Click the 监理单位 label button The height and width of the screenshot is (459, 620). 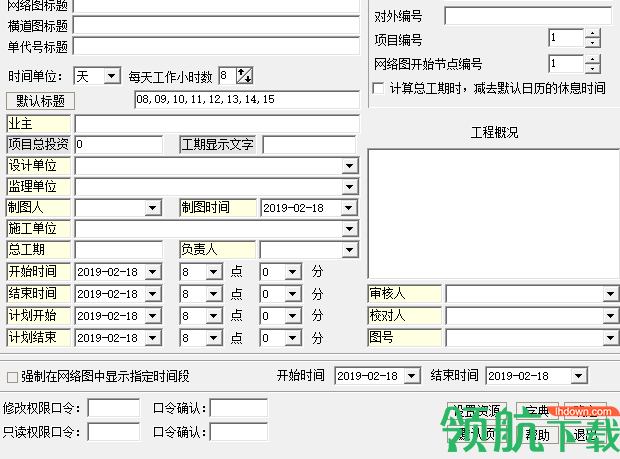click(x=39, y=187)
